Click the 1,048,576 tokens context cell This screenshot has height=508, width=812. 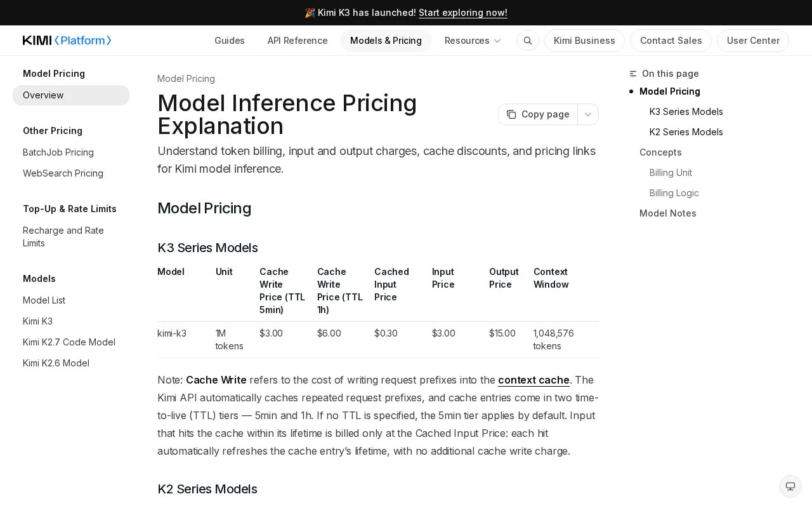pyautogui.click(x=553, y=340)
